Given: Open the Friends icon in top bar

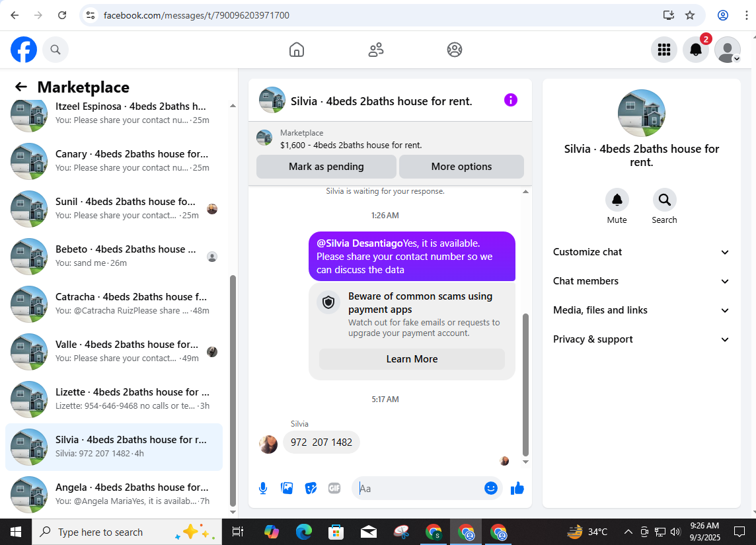Looking at the screenshot, I should 375,50.
